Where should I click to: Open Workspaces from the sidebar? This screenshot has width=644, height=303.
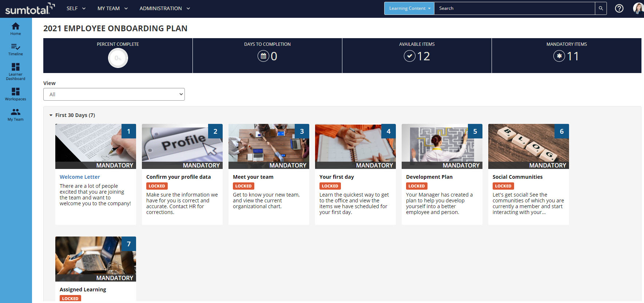point(16,94)
